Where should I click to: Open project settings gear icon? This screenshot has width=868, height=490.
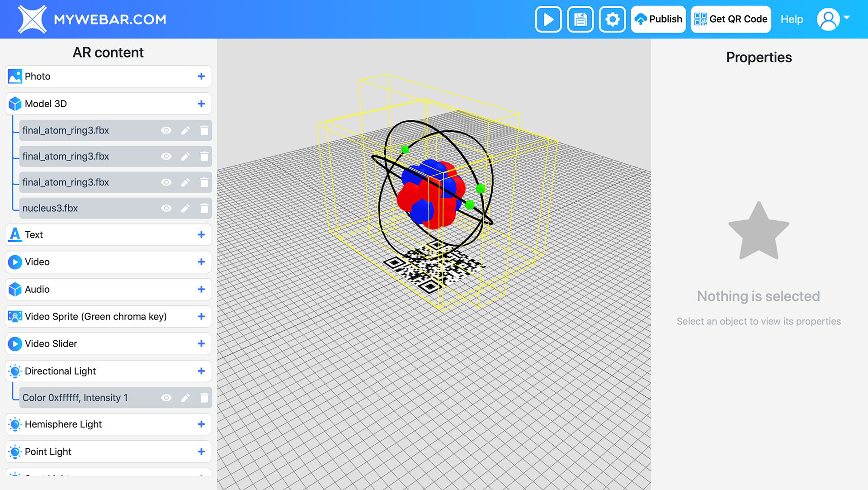[612, 19]
